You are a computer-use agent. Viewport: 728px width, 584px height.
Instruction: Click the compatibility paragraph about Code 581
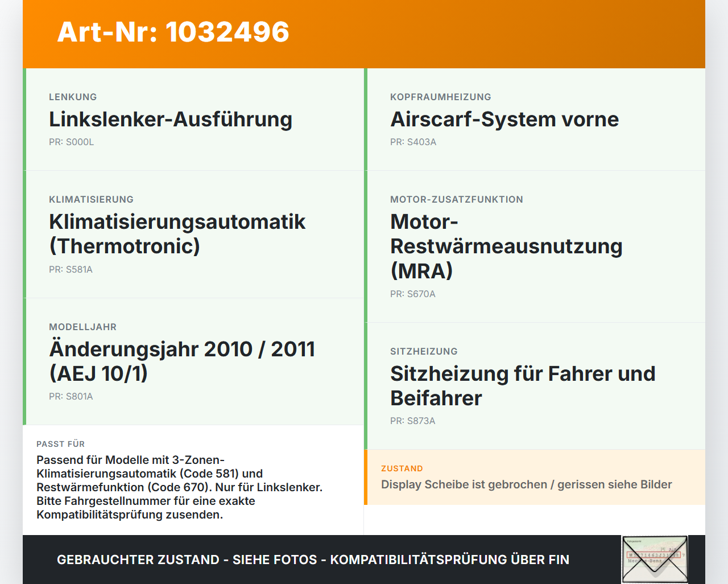(180, 487)
